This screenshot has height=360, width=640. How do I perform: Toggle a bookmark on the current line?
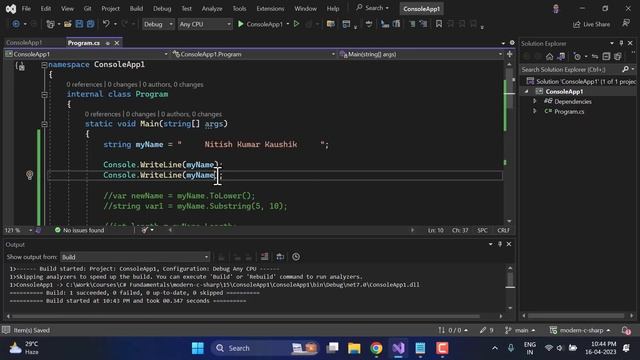(439, 24)
